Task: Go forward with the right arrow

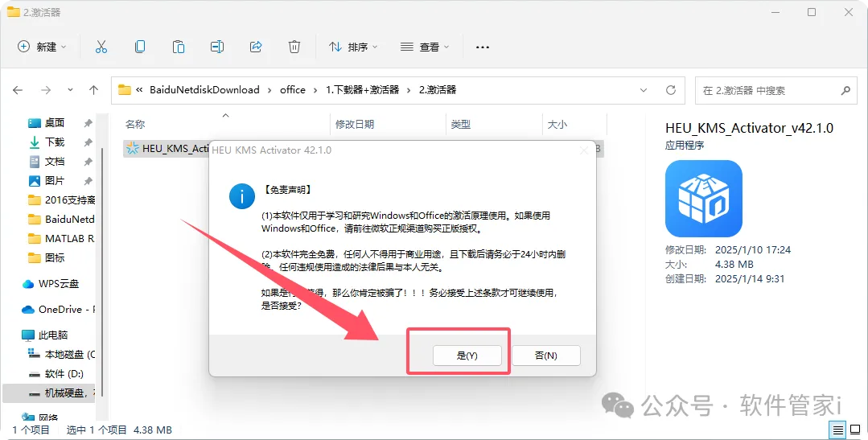Action: (46, 90)
